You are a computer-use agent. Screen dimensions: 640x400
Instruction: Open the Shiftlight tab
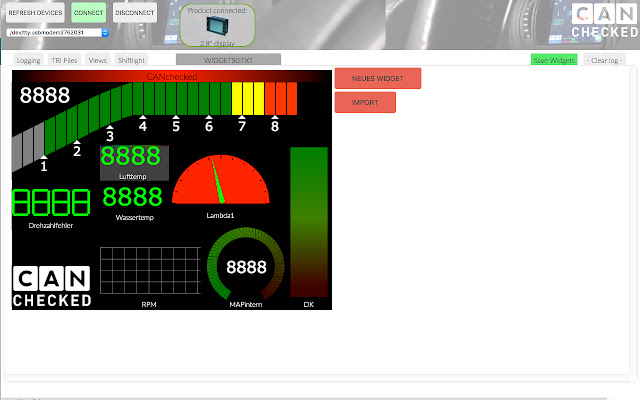(131, 60)
